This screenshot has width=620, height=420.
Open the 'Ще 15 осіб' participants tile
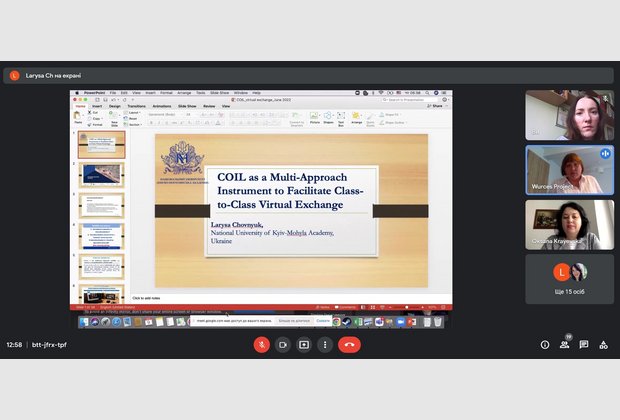coord(569,279)
